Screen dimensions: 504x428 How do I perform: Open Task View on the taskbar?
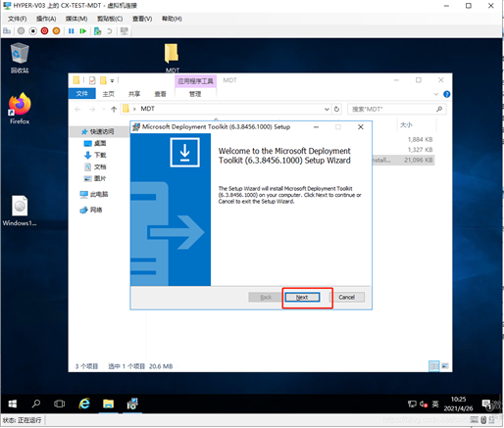click(59, 404)
